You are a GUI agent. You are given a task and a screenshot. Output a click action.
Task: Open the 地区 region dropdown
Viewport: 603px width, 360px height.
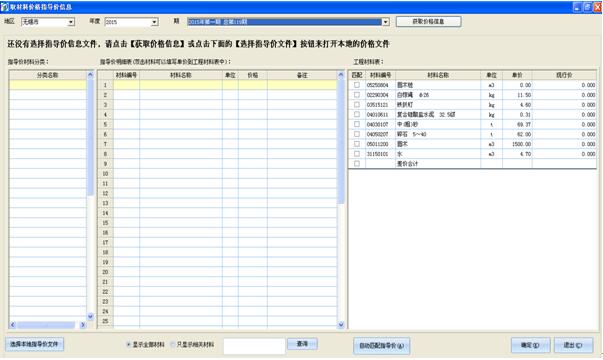coord(71,22)
